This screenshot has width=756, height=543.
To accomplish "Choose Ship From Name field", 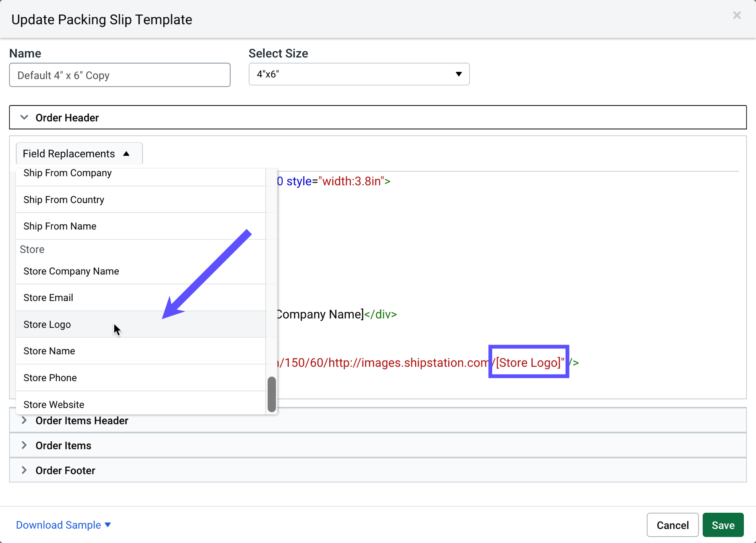I will click(141, 226).
